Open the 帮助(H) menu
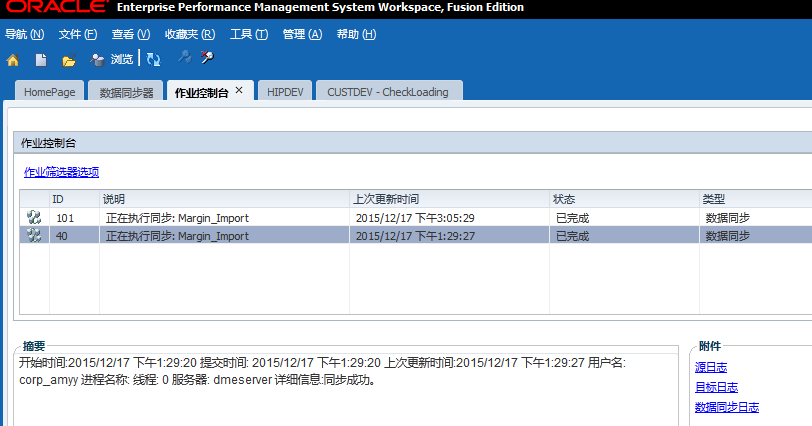Image resolution: width=812 pixels, height=426 pixels. 356,34
